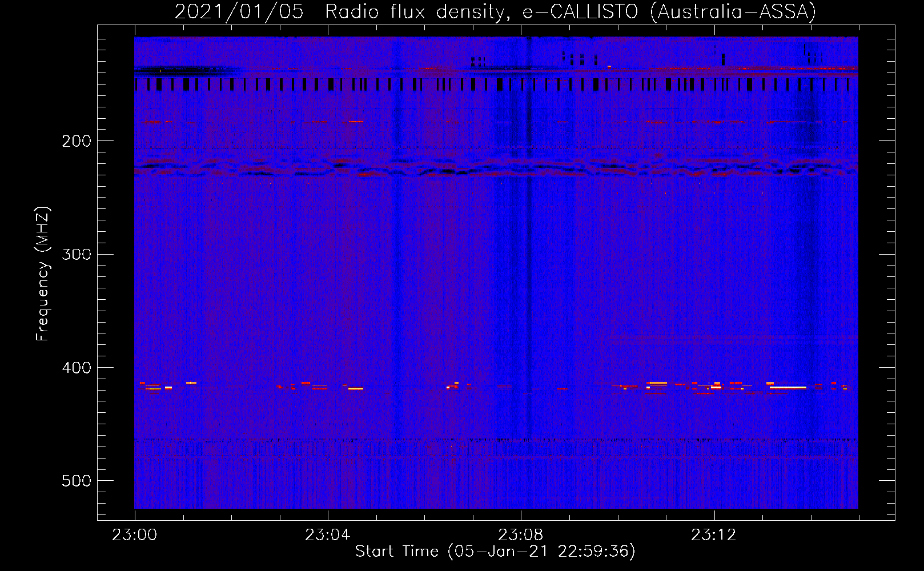
Task: Click the 23:00 time tick label
Action: click(134, 535)
